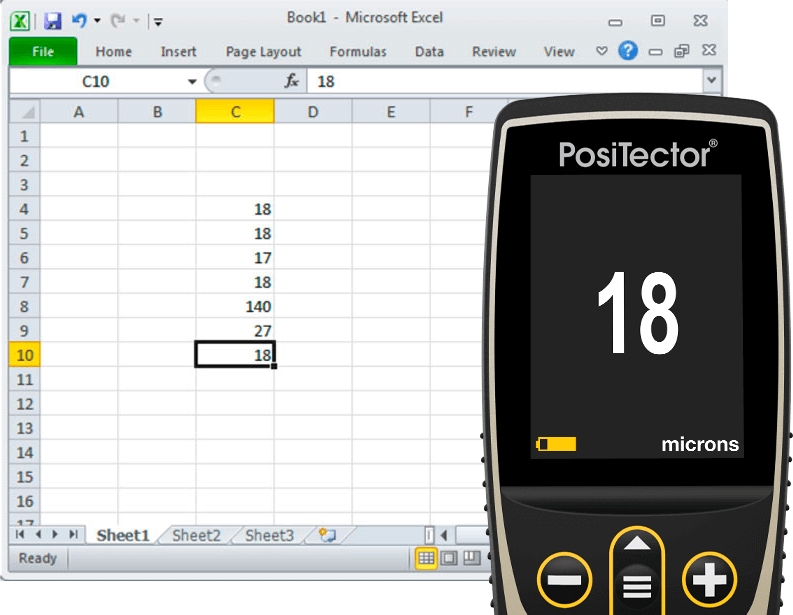Customize Quick Access Toolbar dropdown
Viewport: 793px width, 615px height.
tap(158, 21)
